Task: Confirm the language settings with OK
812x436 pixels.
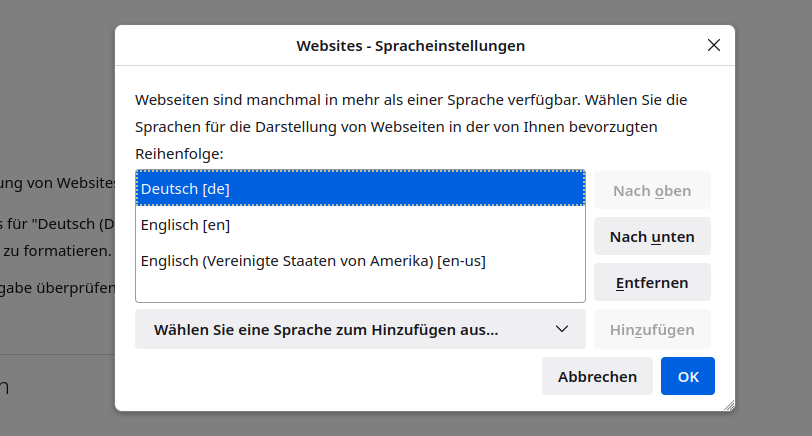Action: 688,376
